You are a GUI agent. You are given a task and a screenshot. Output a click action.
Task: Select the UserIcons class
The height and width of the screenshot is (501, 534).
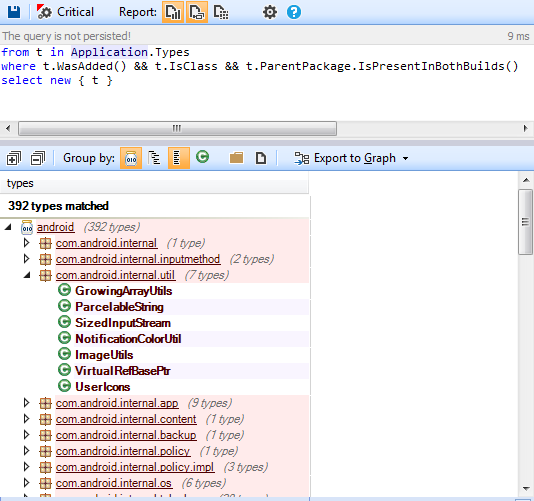[x=103, y=387]
